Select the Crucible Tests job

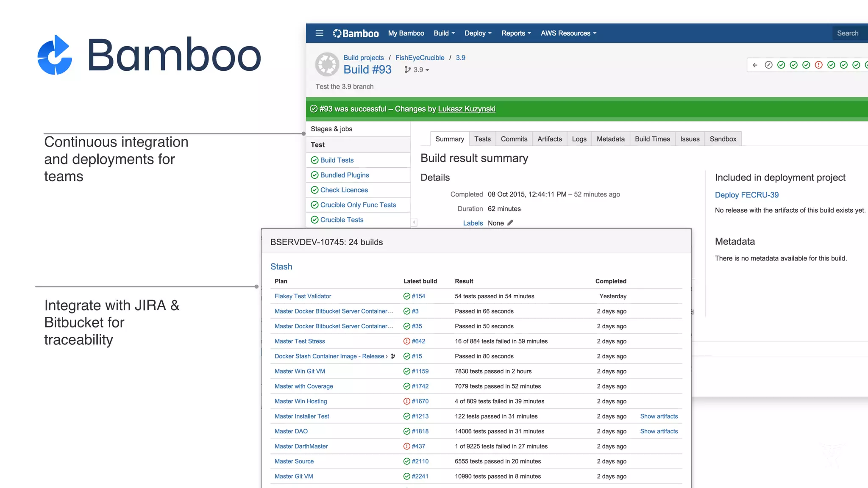(x=342, y=220)
